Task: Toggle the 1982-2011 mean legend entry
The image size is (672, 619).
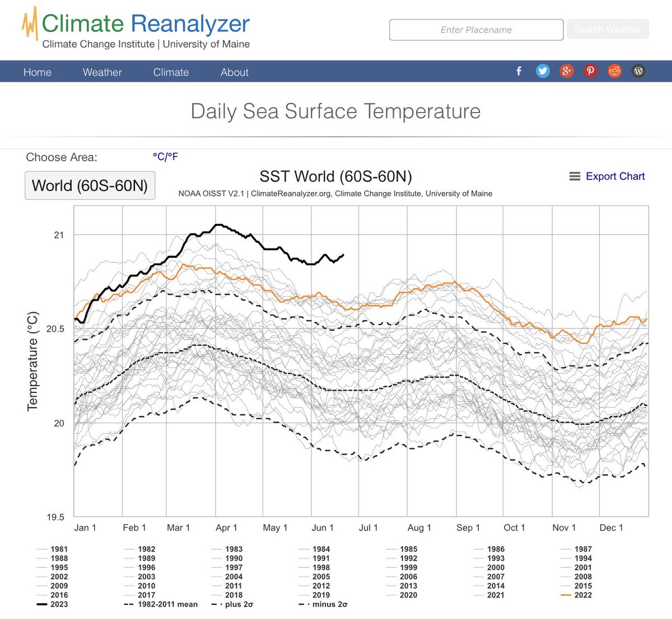Action: coord(161,604)
